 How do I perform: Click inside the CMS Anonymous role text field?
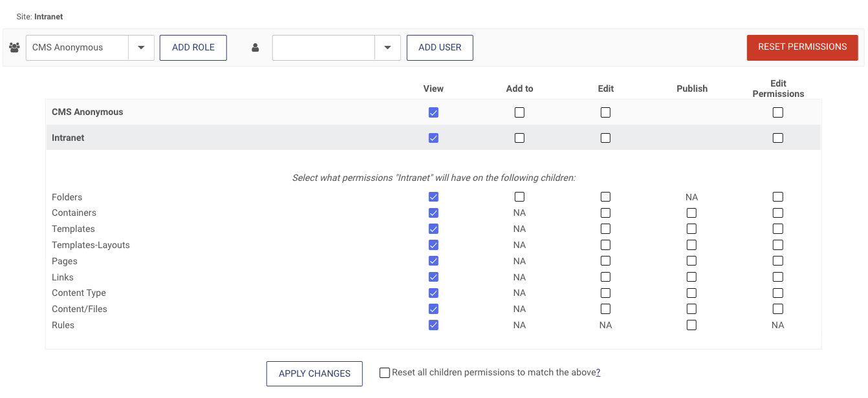[x=78, y=47]
